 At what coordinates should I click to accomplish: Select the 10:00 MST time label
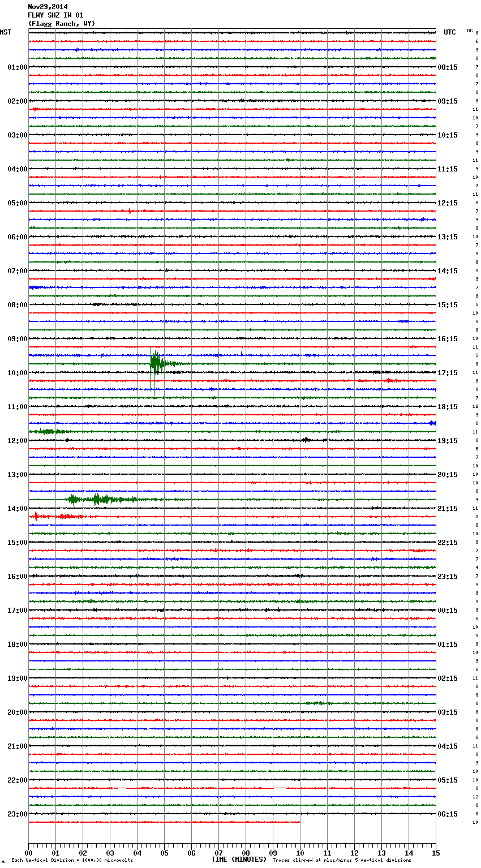(x=18, y=373)
